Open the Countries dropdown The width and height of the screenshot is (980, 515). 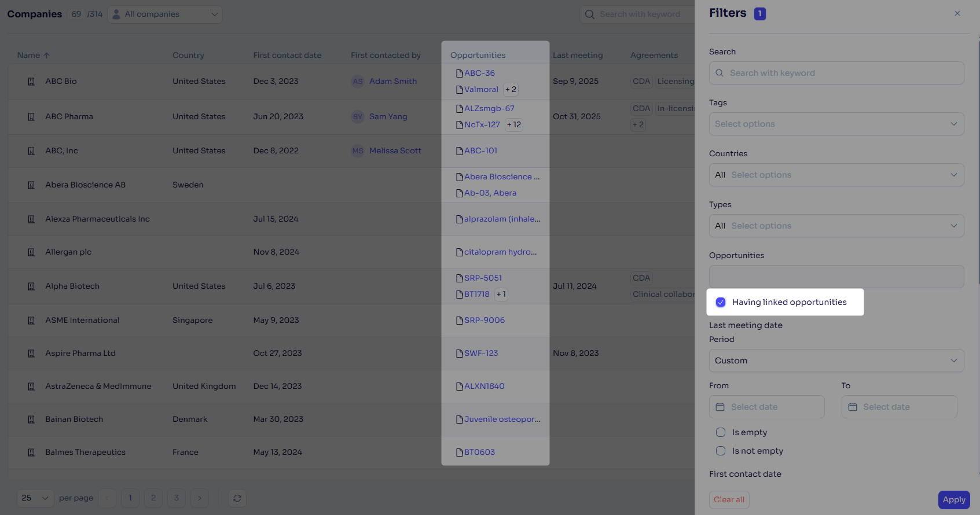(x=836, y=175)
